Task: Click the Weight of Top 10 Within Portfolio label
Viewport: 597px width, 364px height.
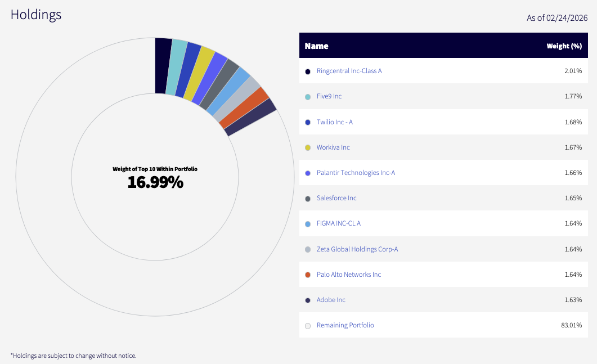Action: point(155,169)
